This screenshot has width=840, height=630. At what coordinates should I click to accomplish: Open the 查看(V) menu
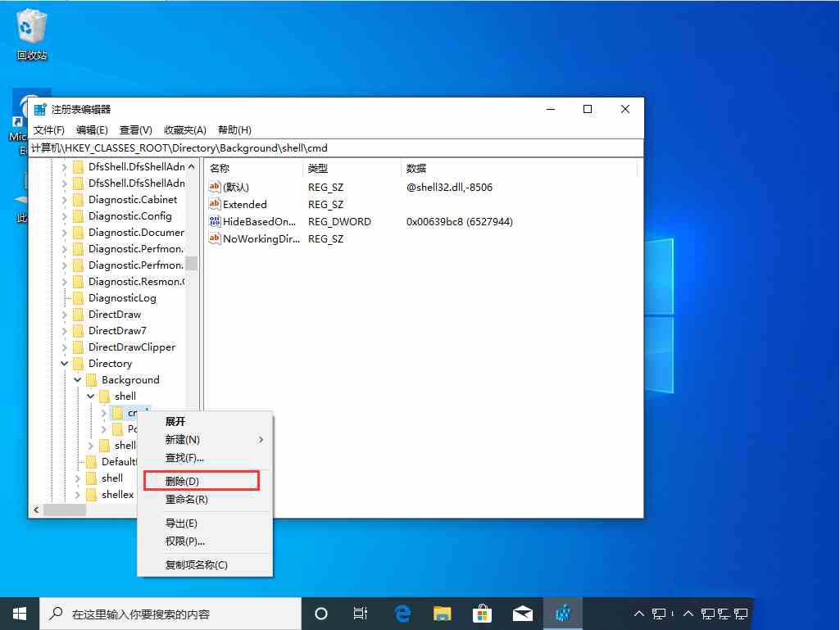[135, 130]
